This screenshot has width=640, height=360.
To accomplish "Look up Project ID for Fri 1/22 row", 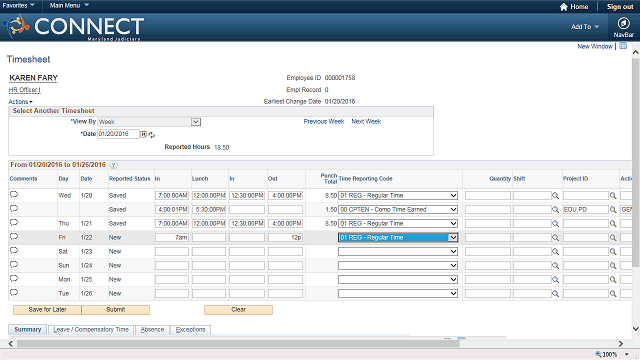I will click(x=613, y=238).
